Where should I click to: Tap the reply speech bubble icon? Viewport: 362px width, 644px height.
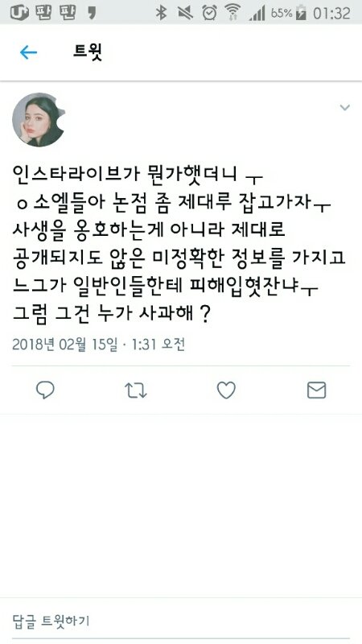[x=45, y=390]
